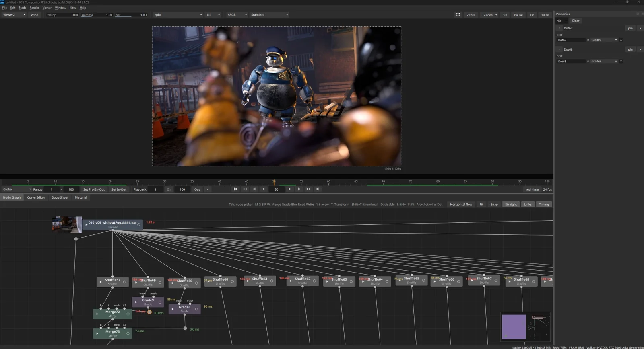The image size is (644, 349).
Task: Adjust the gamma slider
Action: 97,15
